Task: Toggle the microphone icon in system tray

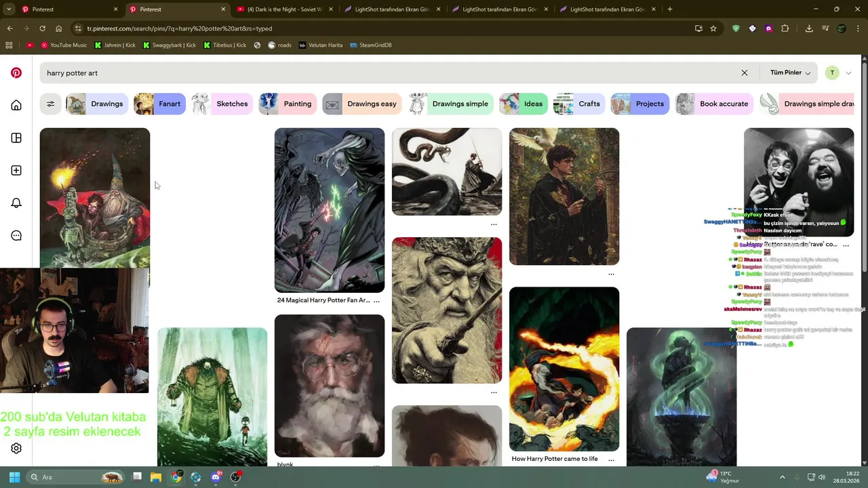Action: 797,477
